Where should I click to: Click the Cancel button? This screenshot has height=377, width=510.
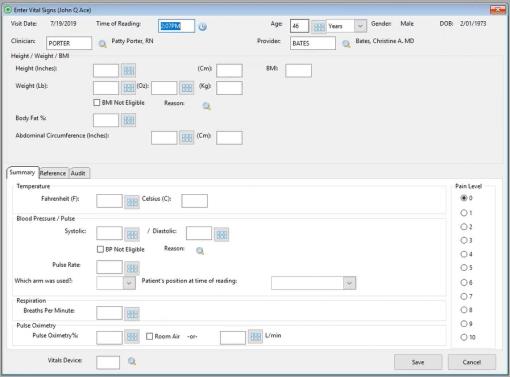[472, 362]
